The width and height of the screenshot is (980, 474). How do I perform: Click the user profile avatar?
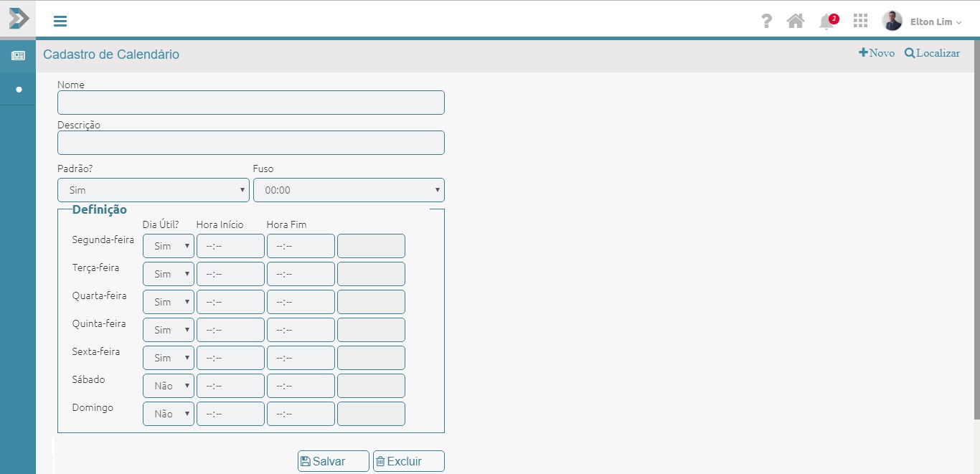tap(892, 21)
